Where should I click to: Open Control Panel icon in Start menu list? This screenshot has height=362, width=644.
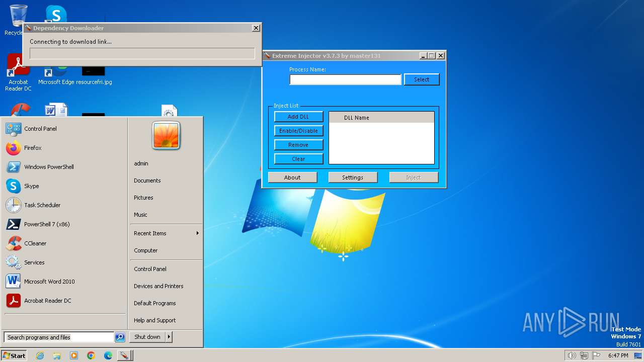[x=13, y=129]
